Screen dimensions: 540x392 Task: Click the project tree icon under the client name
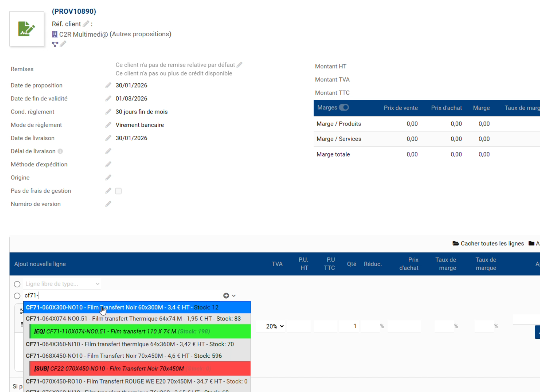coord(55,44)
